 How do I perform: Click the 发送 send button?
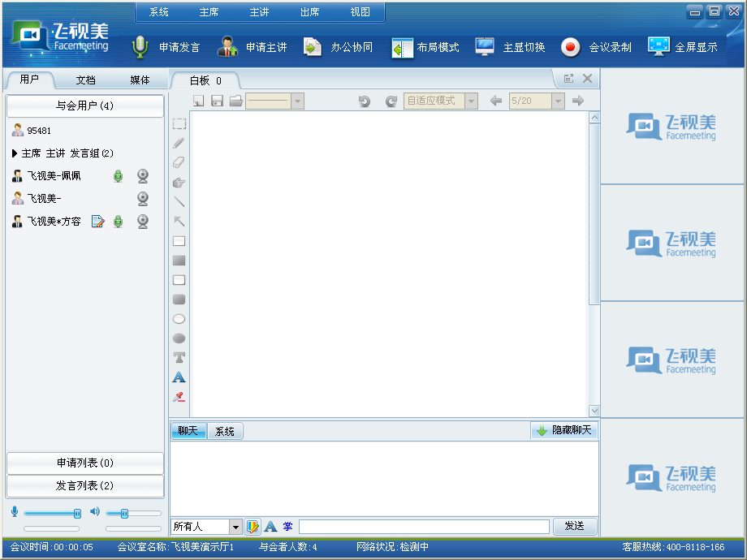coord(575,526)
